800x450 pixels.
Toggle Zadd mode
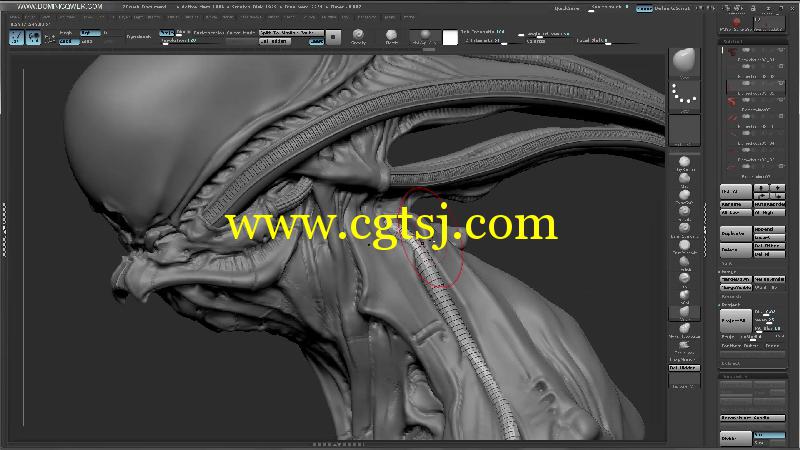point(68,41)
